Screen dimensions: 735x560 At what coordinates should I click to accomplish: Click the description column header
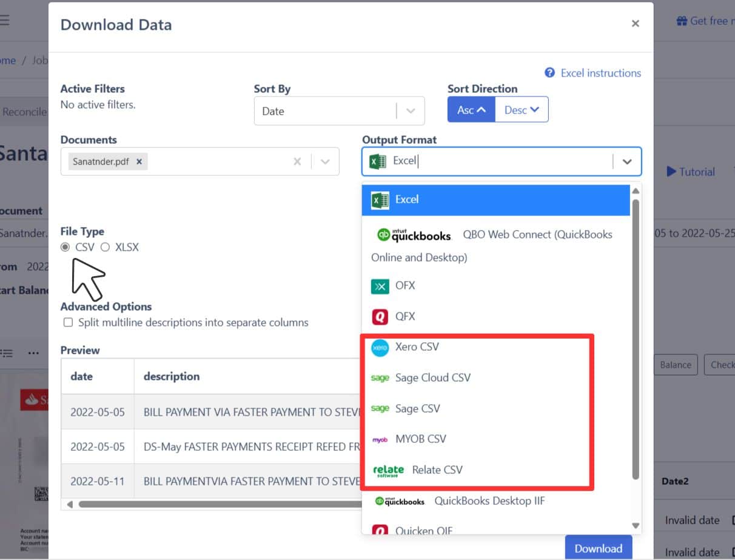pos(247,376)
